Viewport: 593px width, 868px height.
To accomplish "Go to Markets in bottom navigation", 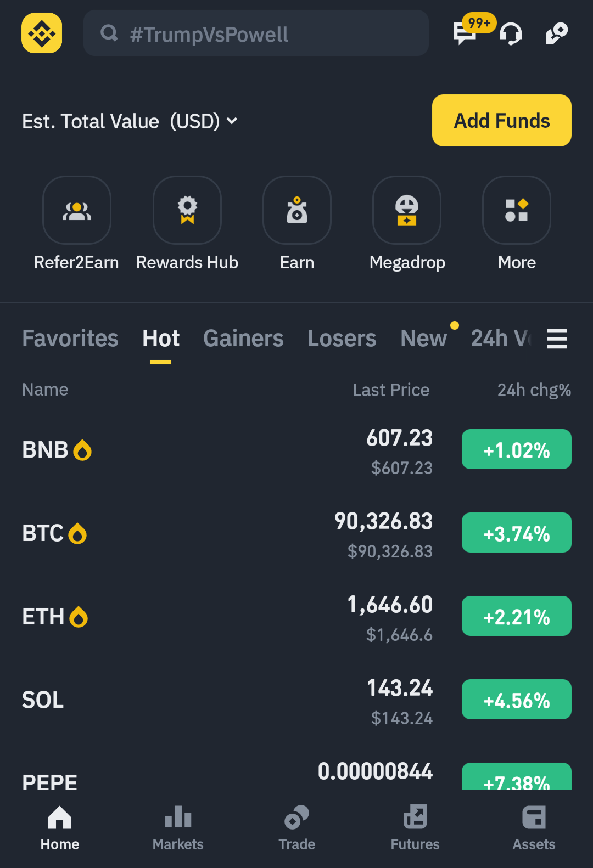I will [x=178, y=827].
